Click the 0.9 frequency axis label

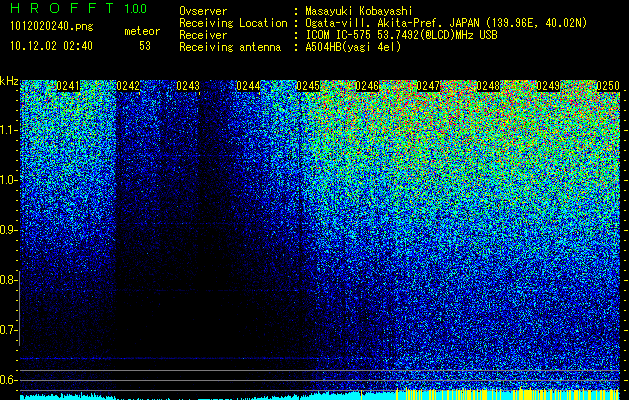point(8,230)
